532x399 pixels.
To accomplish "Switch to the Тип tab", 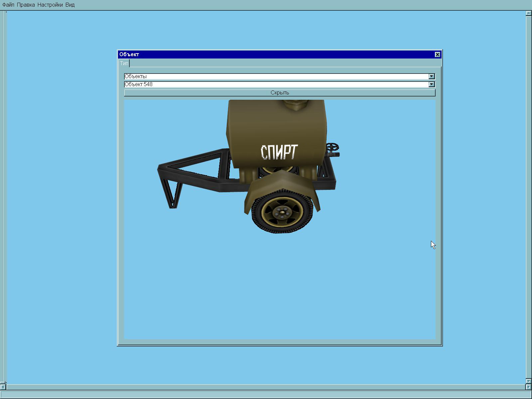I will [124, 63].
